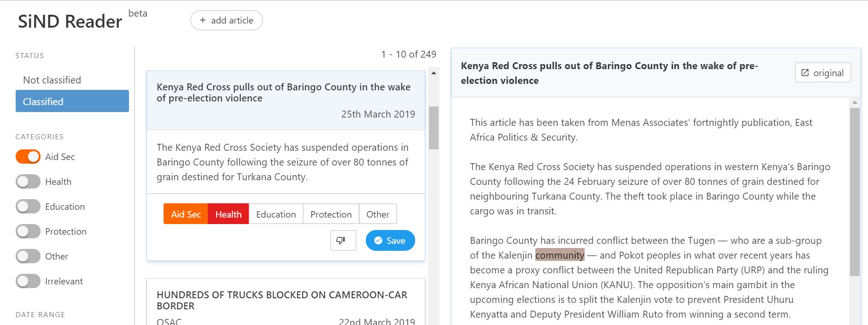Toggle the Irrelevant filter switch

click(28, 281)
